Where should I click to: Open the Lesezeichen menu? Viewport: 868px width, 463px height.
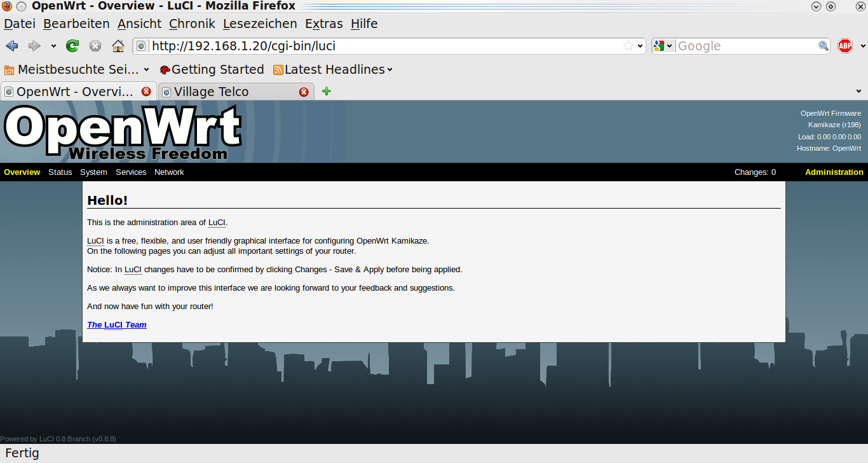tap(260, 24)
